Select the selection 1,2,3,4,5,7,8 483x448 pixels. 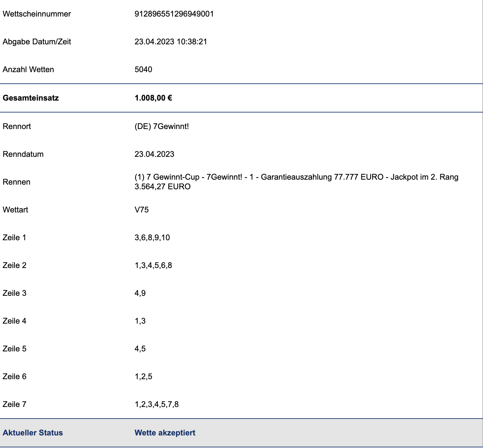coord(157,404)
